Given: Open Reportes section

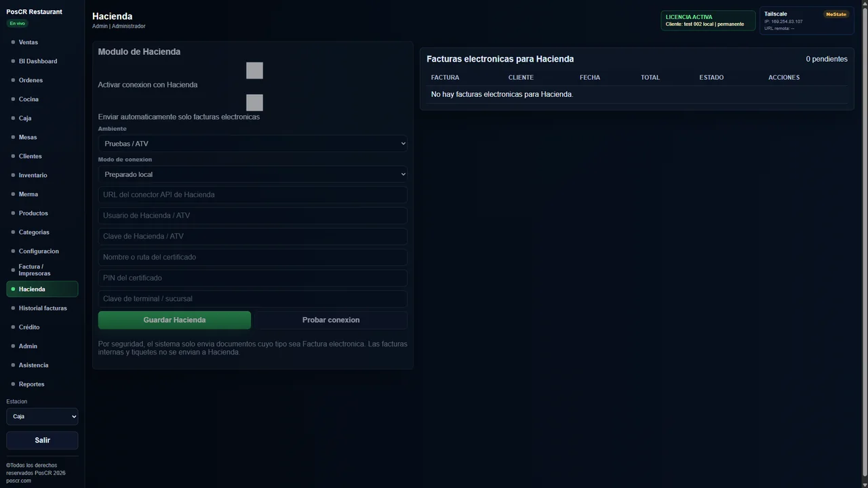Looking at the screenshot, I should tap(42, 384).
